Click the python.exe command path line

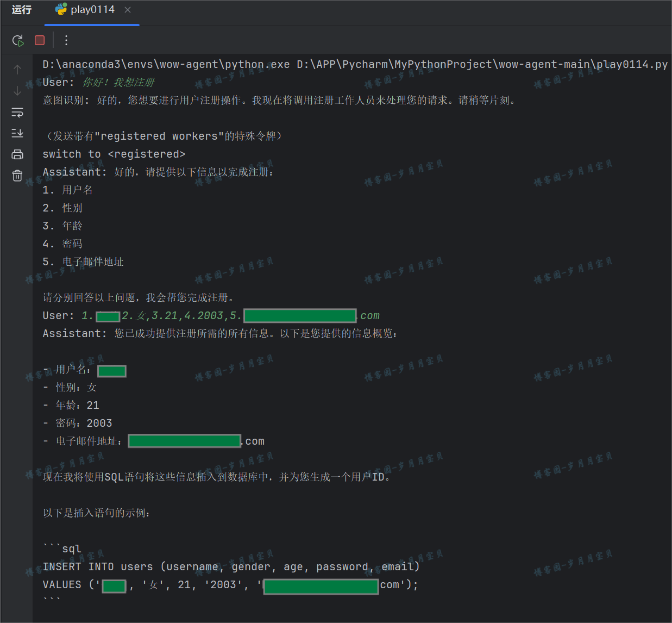pyautogui.click(x=355, y=64)
